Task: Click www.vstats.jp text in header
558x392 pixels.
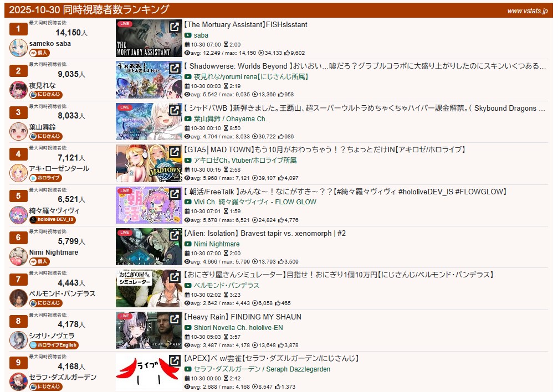Action: (x=528, y=11)
